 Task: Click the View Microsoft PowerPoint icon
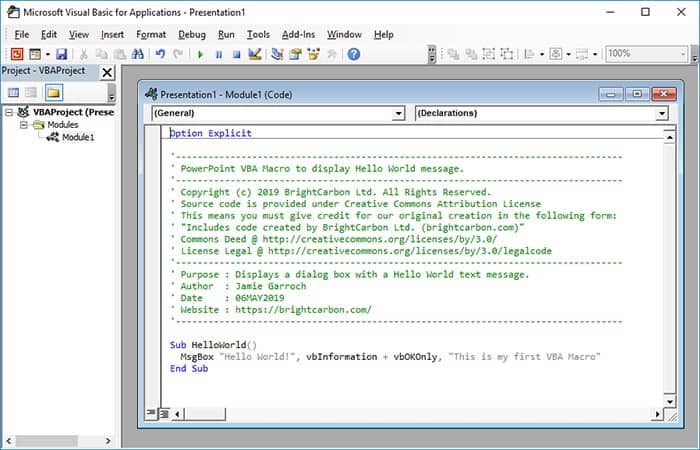click(17, 54)
